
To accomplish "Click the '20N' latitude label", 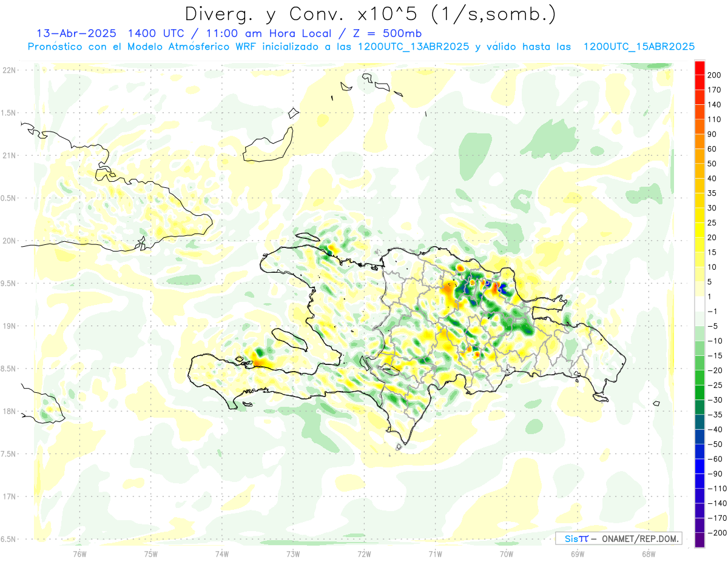I will point(9,241).
